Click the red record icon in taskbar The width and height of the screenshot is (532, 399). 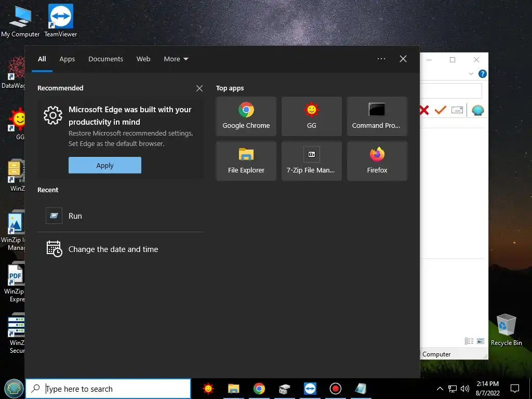coord(335,389)
